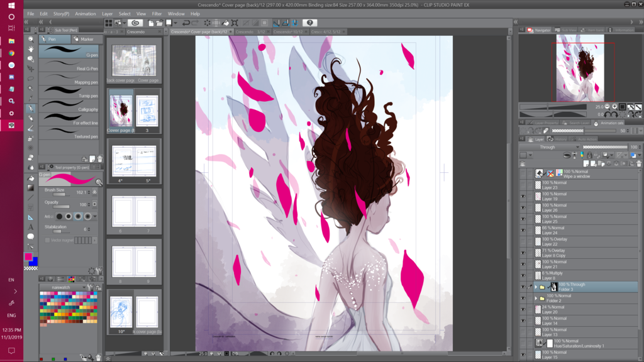Select the Fill bucket tool
644x362 pixels.
coord(31,178)
